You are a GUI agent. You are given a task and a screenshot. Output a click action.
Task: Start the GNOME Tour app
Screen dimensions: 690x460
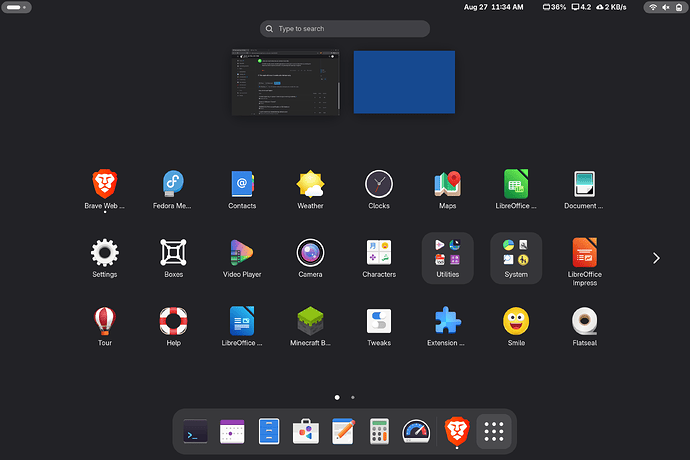pyautogui.click(x=105, y=327)
